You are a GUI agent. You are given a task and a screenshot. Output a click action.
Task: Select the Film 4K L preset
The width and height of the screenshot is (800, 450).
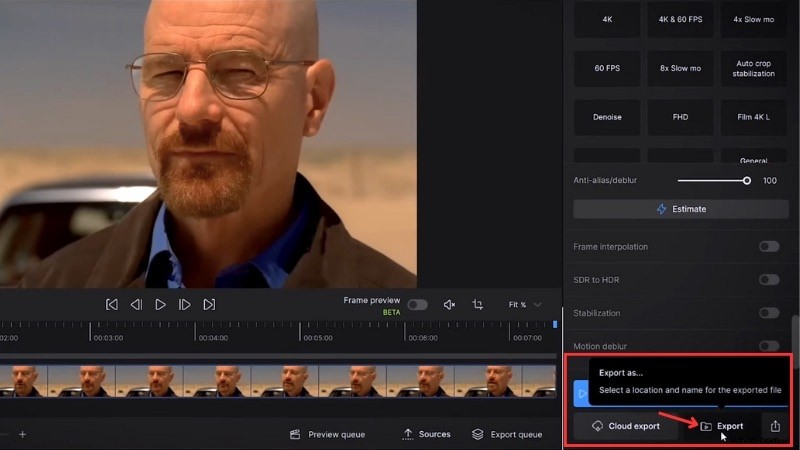tap(753, 117)
